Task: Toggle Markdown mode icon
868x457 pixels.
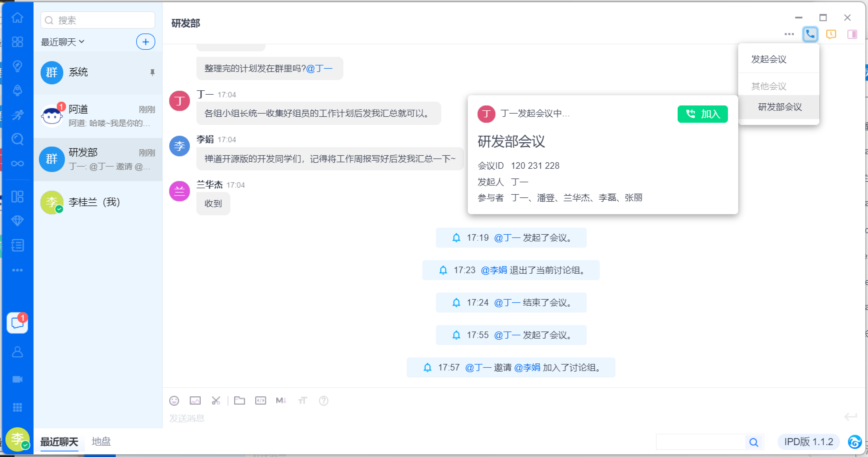Action: (281, 400)
